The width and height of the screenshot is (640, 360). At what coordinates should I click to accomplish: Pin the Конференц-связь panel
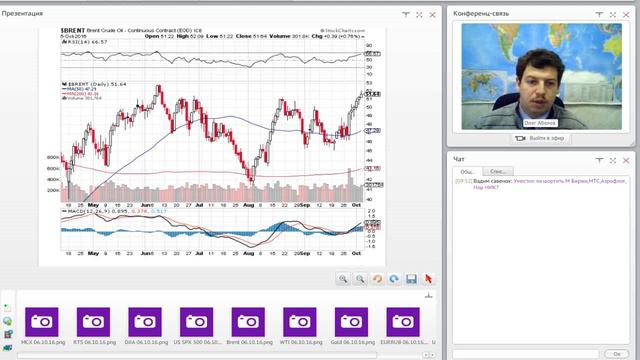[599, 14]
